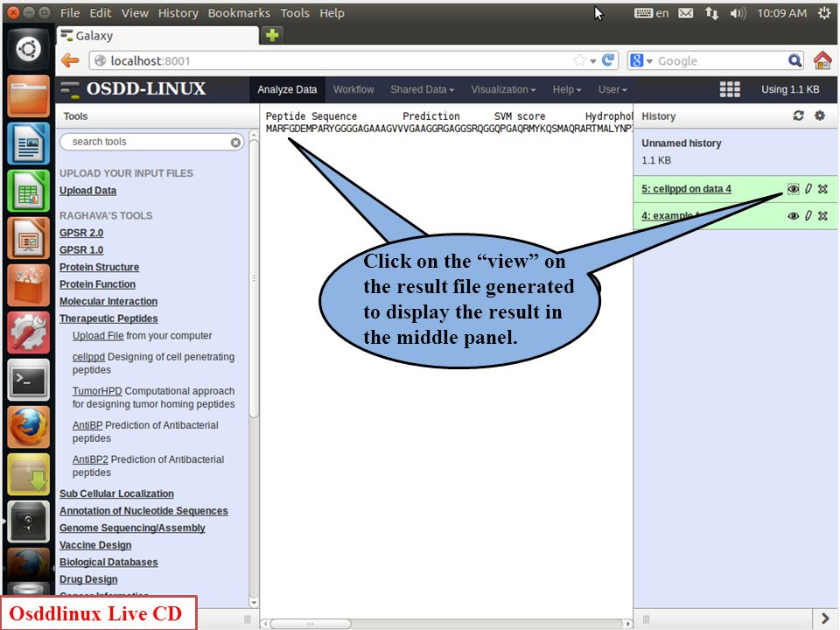840x630 pixels.
Task: View data of 5: cellppd on data 4
Action: 794,189
